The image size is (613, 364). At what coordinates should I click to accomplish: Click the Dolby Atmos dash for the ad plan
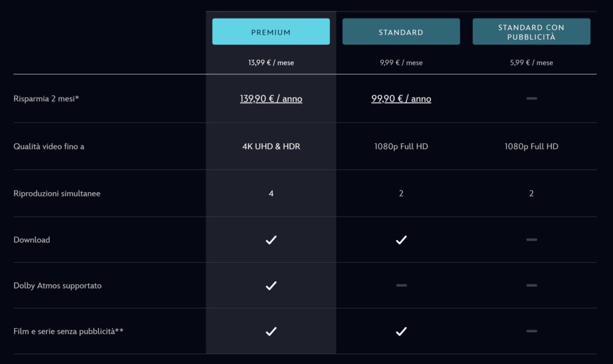click(532, 286)
